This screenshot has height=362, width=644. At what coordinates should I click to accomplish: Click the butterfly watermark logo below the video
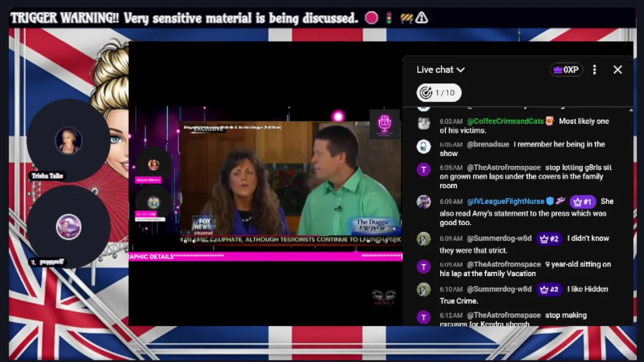(x=384, y=297)
